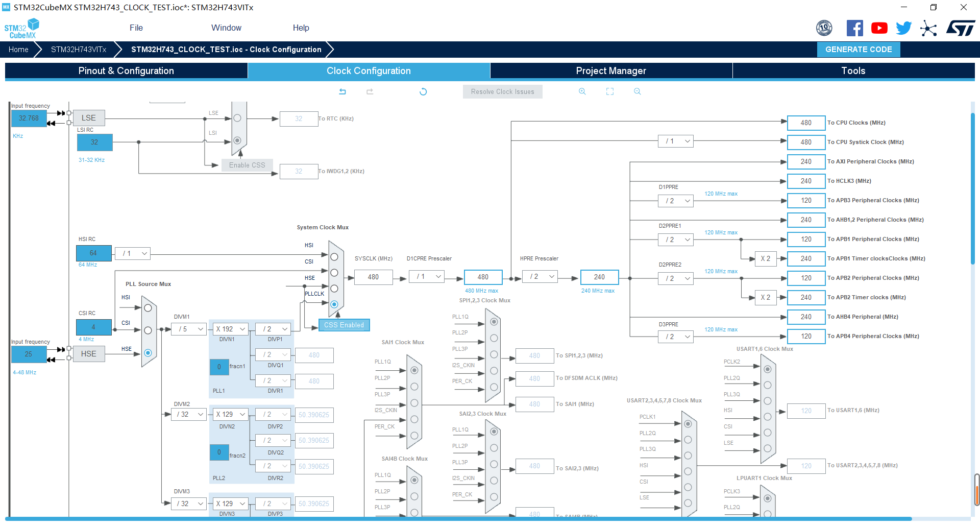Switch to Pinout & Configuration tab
This screenshot has height=526, width=980.
[126, 71]
